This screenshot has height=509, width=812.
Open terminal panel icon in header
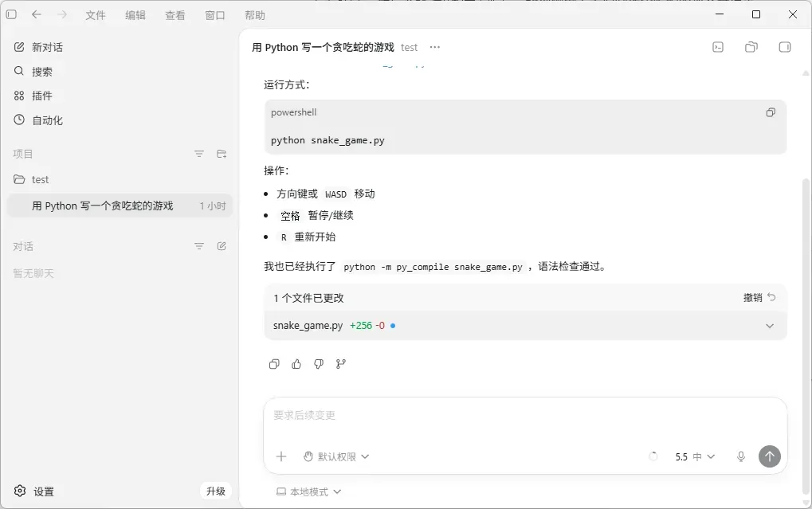(718, 47)
